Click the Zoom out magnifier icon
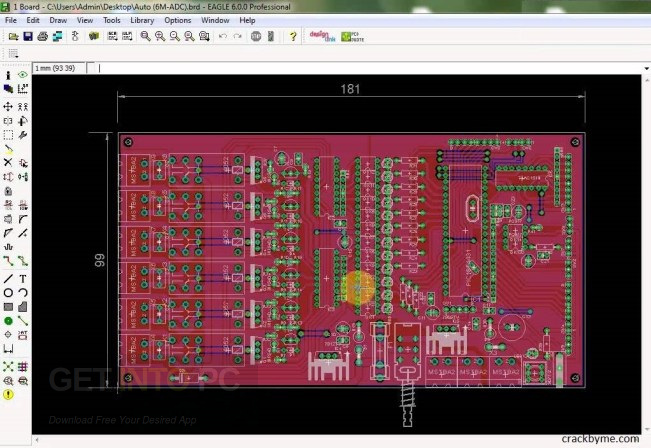The image size is (651, 448). point(174,37)
